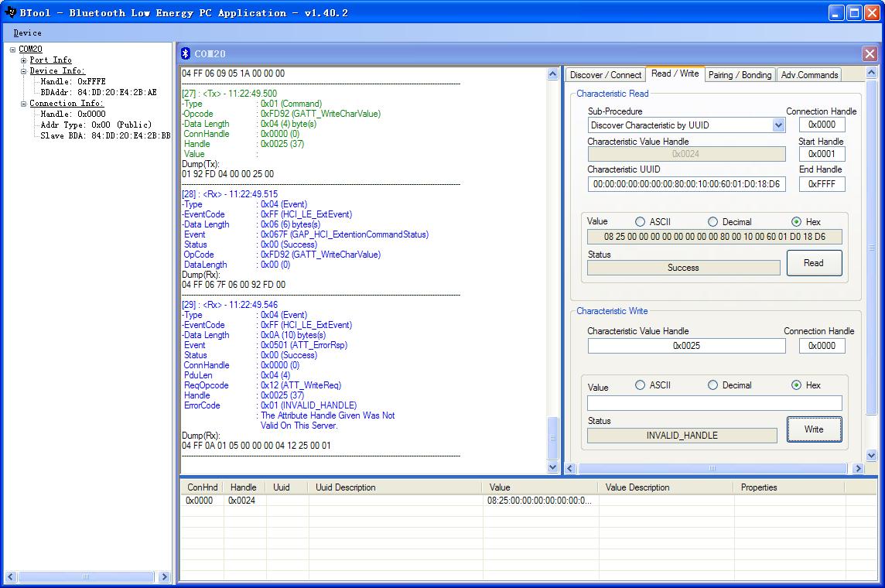Click the ErrorCode 0x01 (INVALID_HANDLE) log line
This screenshot has height=588, width=885.
click(x=270, y=405)
